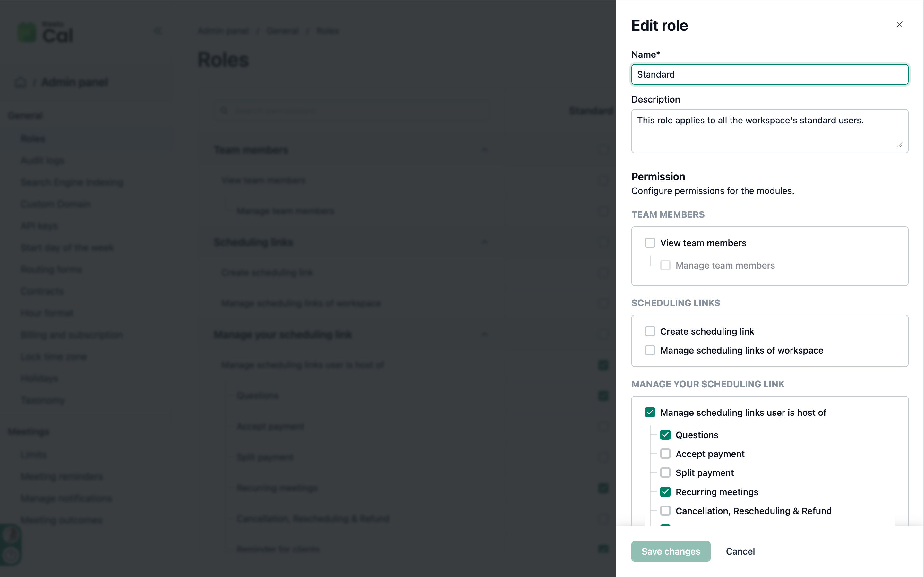Close the Edit role panel

[x=899, y=25]
